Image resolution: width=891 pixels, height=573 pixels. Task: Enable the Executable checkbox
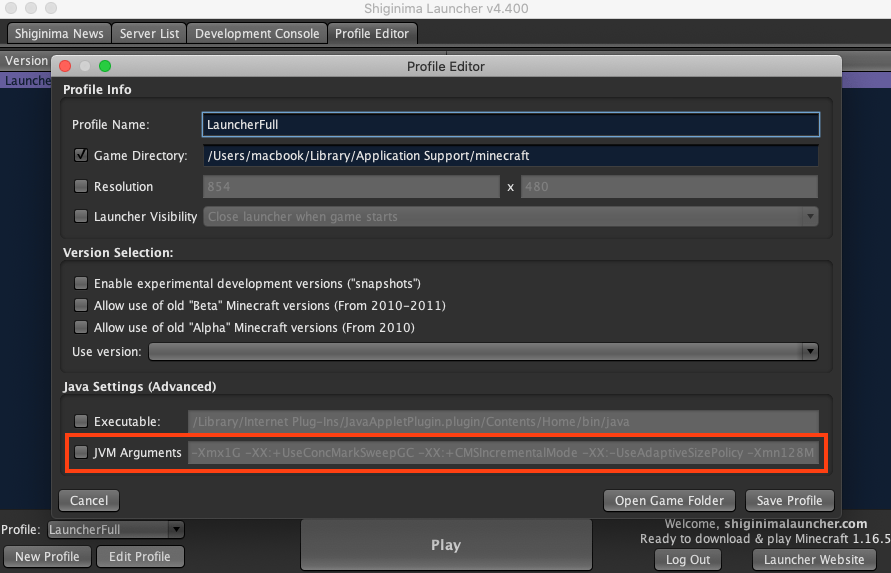pos(81,421)
